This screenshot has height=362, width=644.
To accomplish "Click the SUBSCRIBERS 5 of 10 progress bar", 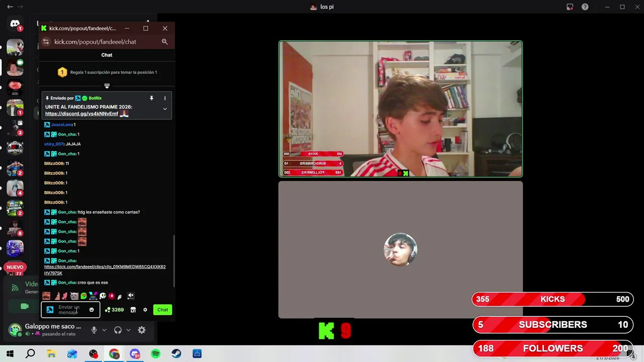I will 553,325.
